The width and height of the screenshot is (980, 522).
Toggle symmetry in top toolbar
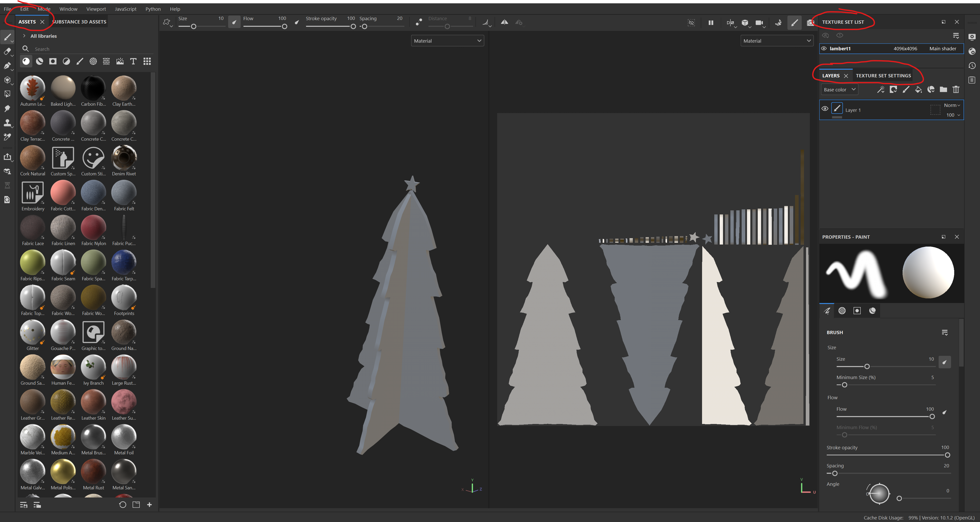pyautogui.click(x=504, y=22)
